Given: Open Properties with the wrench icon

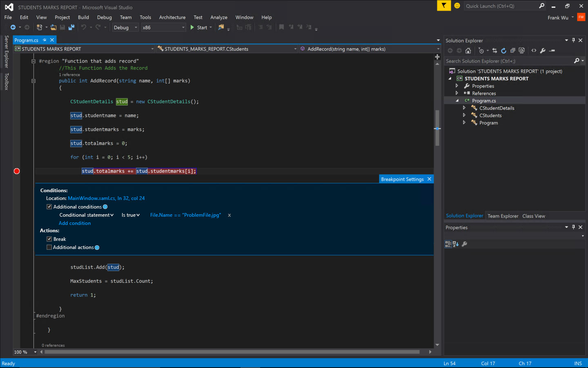Looking at the screenshot, I should click(x=543, y=50).
